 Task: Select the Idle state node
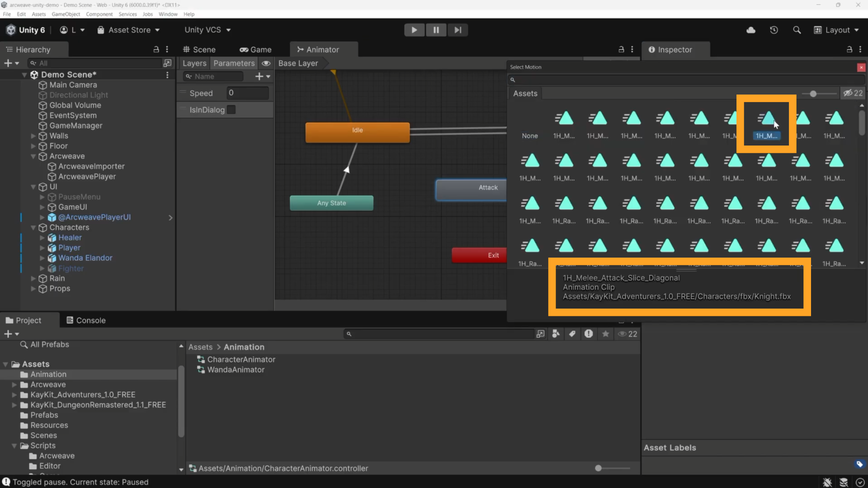tap(357, 132)
